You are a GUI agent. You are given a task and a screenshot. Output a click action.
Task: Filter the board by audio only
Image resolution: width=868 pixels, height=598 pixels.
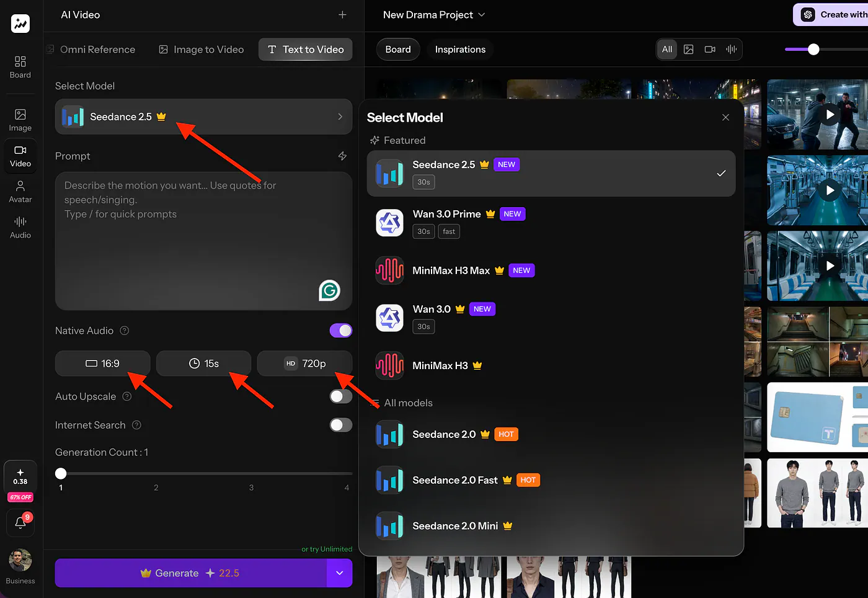[x=732, y=50]
